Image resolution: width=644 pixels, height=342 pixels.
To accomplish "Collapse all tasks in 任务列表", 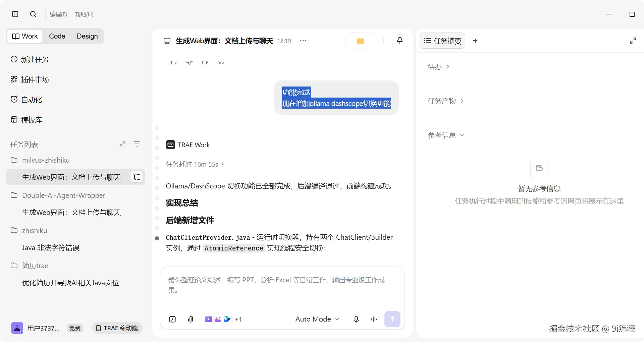I will (123, 144).
